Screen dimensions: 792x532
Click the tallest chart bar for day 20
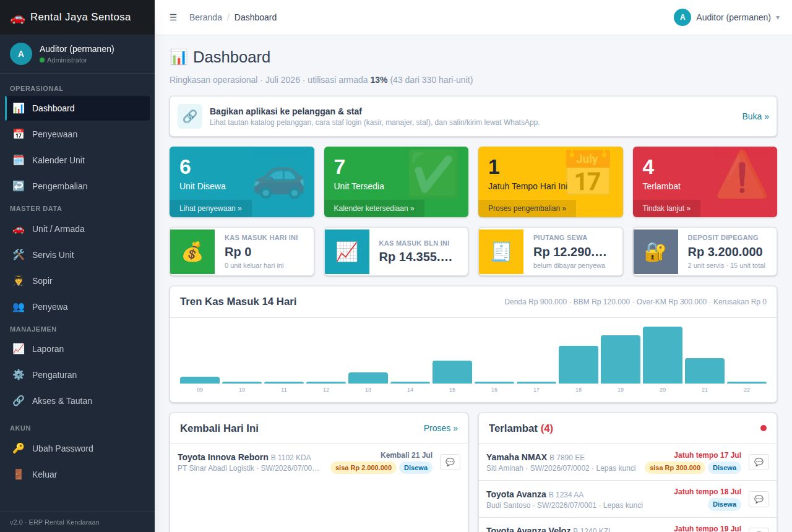pyautogui.click(x=663, y=355)
